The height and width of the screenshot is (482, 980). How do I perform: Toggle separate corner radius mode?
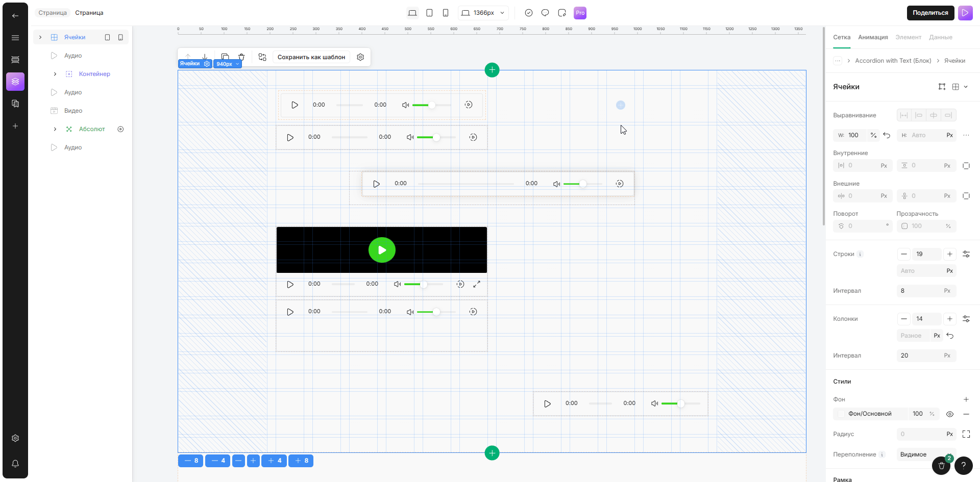click(966, 434)
